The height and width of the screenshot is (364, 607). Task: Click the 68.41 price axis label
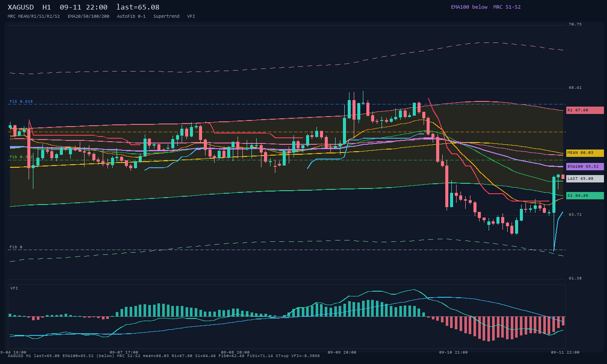tap(575, 88)
